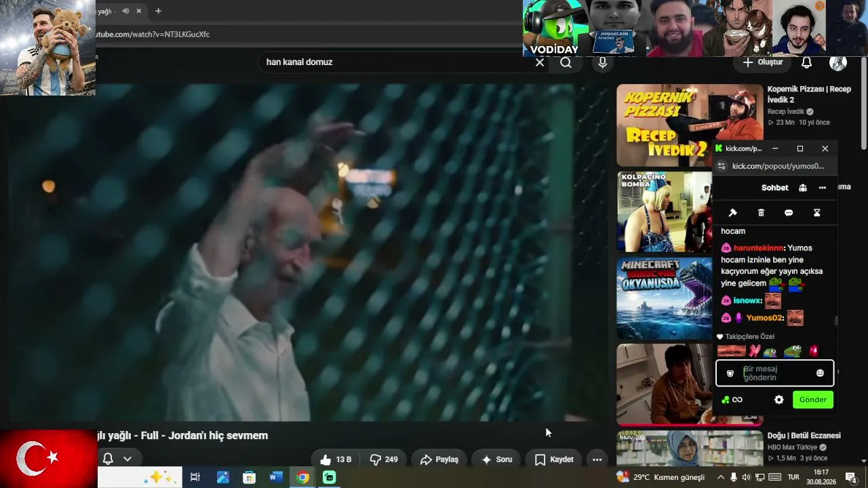Like the video with 13 B likes
Screen dimensions: 868x488
(x=336, y=460)
